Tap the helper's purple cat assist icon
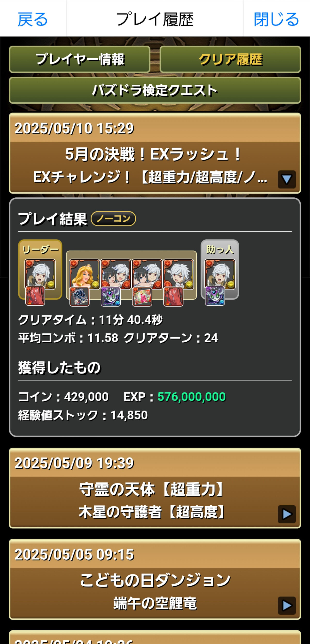Screen dimensions: 310x644 point(215,296)
